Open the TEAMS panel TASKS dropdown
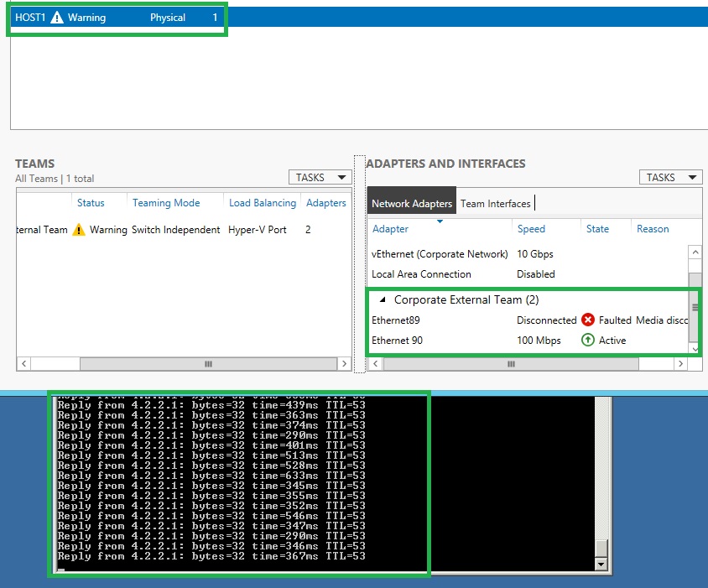The image size is (708, 588). (320, 178)
